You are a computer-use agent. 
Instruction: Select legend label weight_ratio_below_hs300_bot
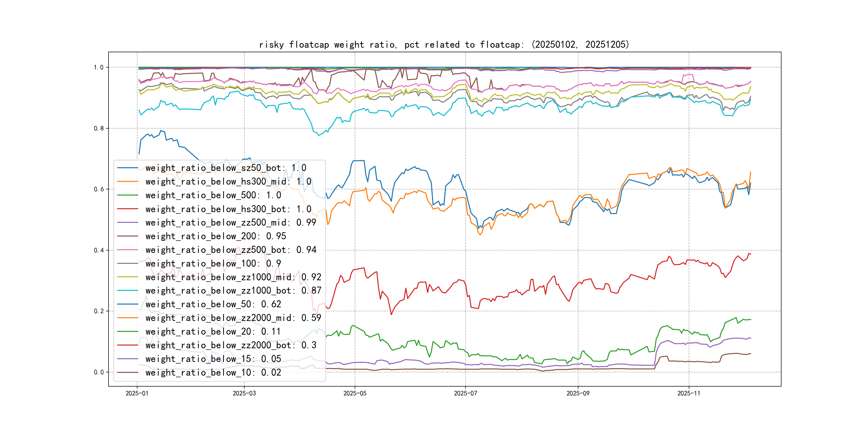click(x=228, y=209)
